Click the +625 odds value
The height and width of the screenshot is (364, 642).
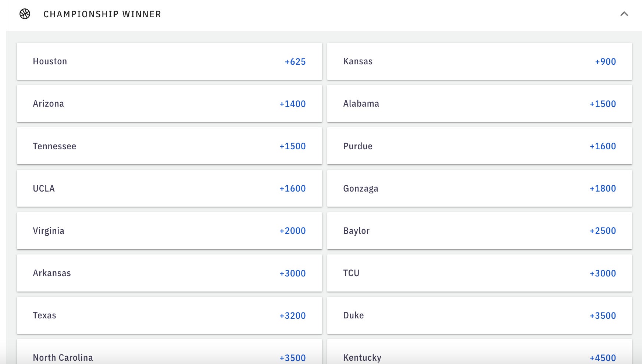tap(295, 62)
